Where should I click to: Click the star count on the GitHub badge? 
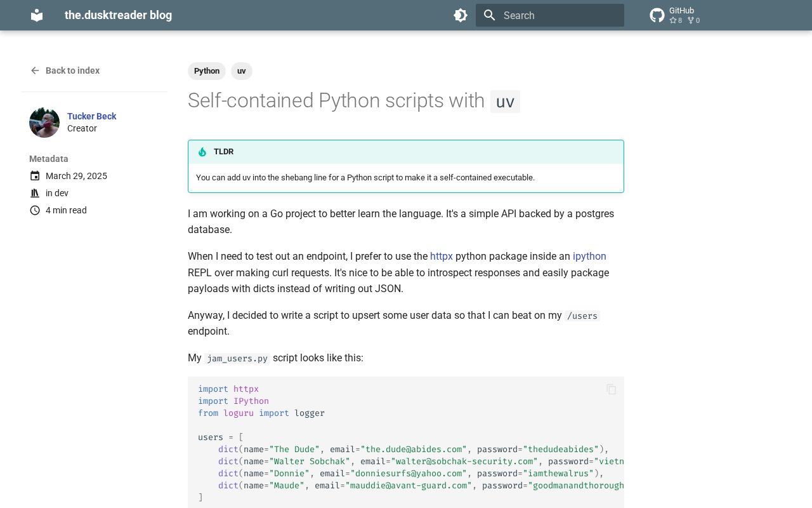coord(674,20)
